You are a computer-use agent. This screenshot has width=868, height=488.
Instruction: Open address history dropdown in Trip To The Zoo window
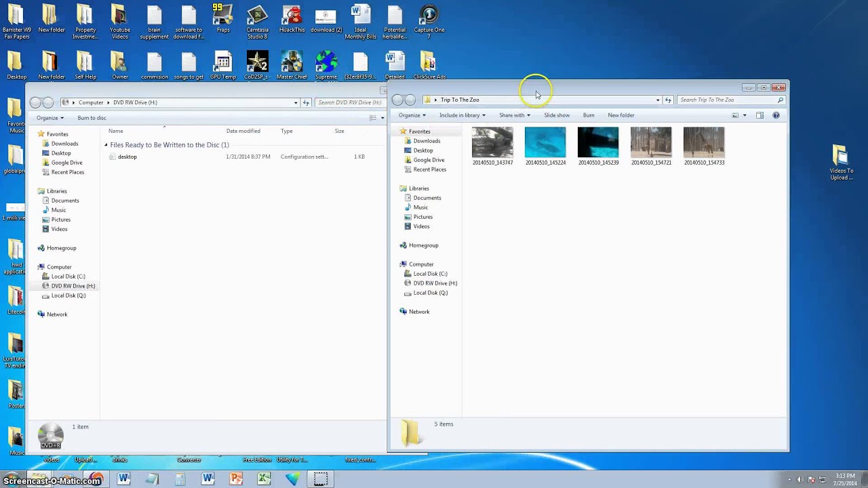coord(657,100)
